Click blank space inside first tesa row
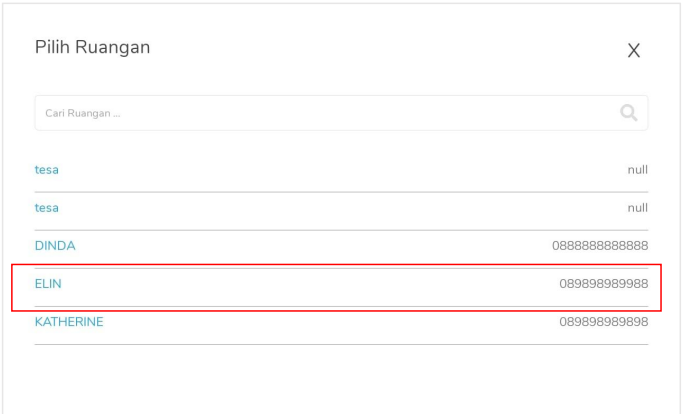 [x=300, y=170]
